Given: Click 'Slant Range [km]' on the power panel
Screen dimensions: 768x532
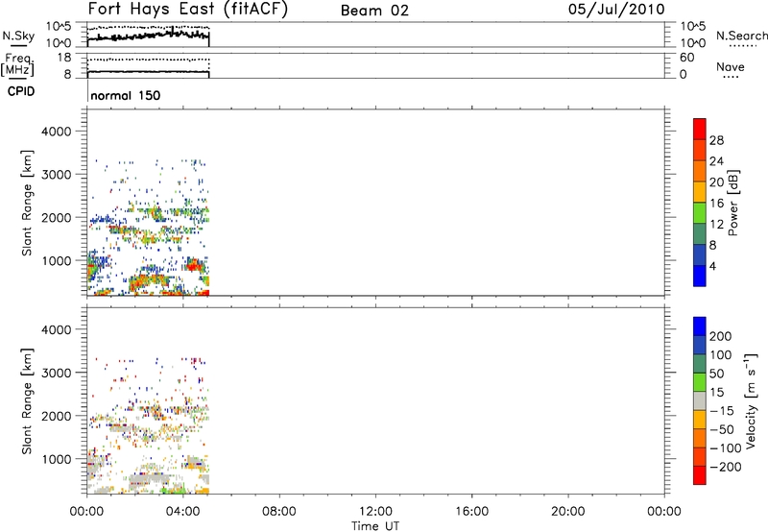Looking at the screenshot, I should (27, 203).
